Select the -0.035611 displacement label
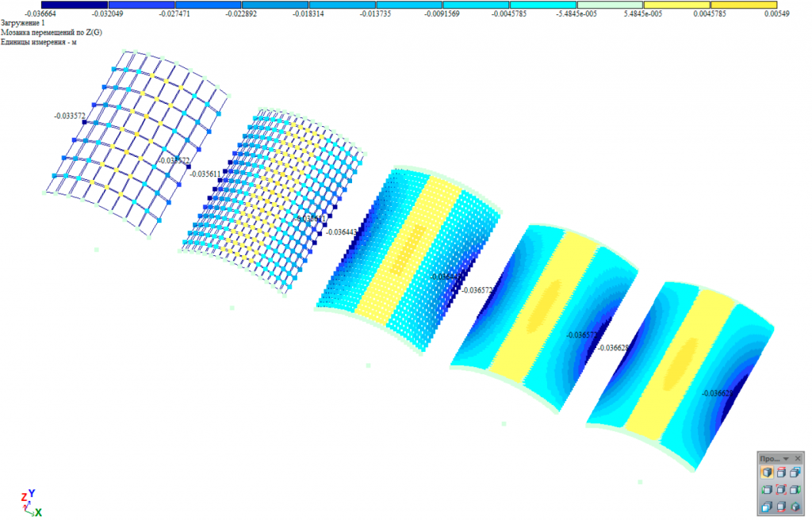Viewport: 812px width, 520px height. click(x=205, y=174)
